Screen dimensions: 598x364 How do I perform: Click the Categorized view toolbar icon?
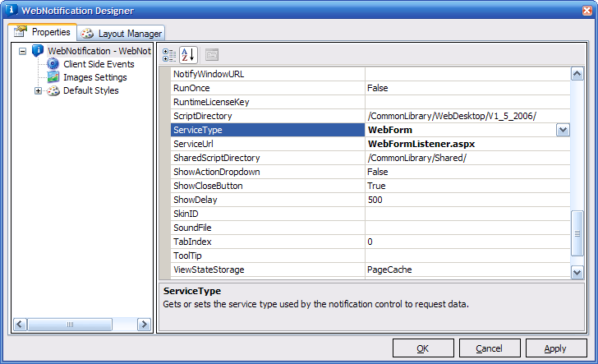169,55
